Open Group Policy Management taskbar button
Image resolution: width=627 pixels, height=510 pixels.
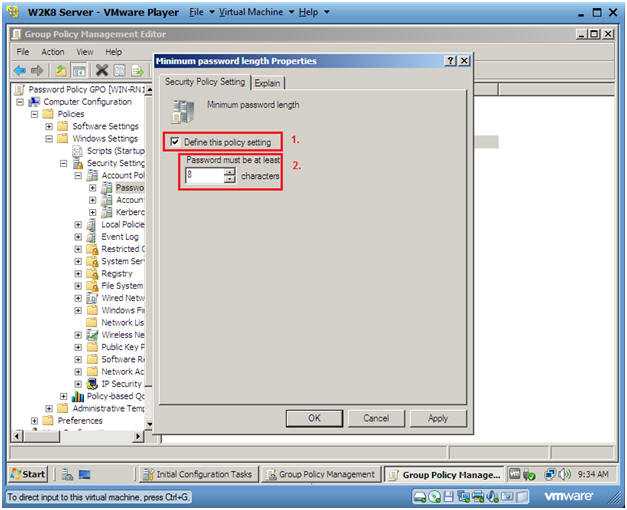tap(321, 474)
